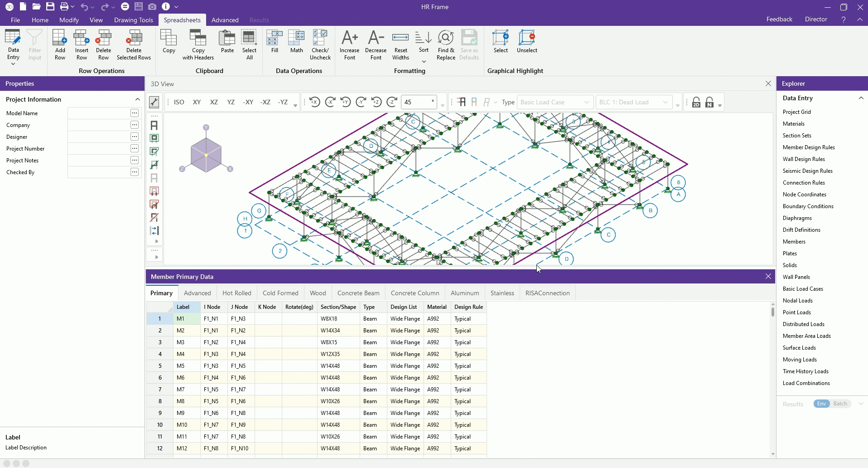Select the Copy tool in the Clipboard group
Viewport: 868px width, 468px height.
[168, 43]
